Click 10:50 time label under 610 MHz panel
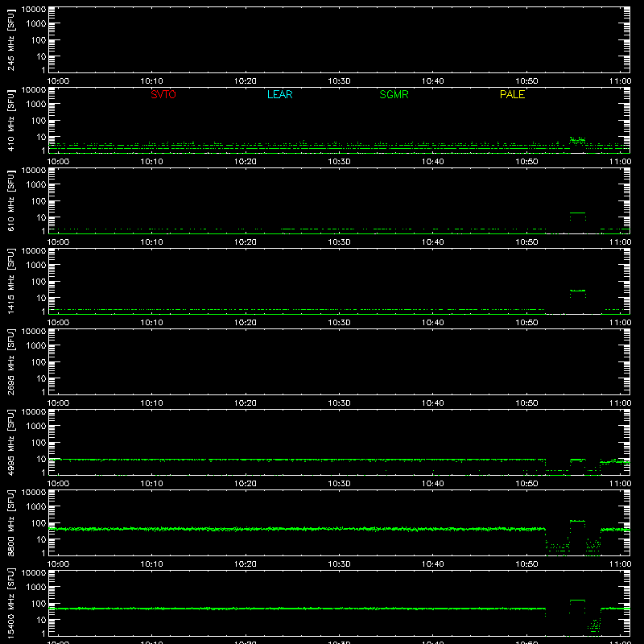 (526, 242)
